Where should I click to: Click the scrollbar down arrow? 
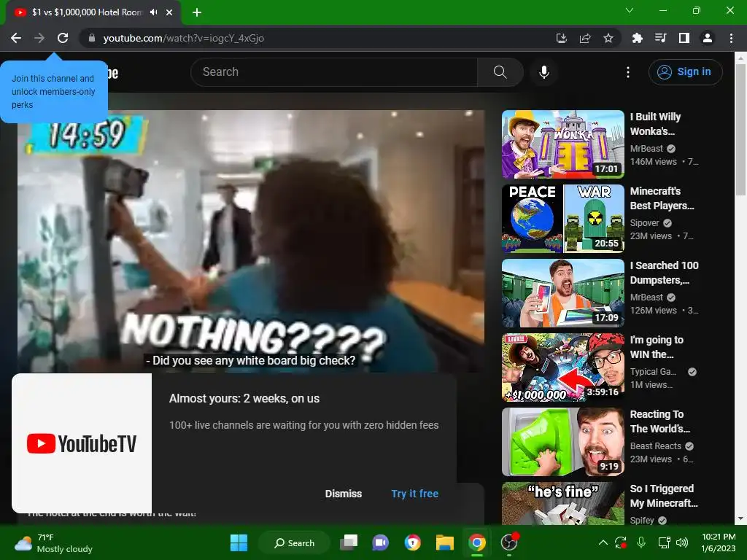740,518
